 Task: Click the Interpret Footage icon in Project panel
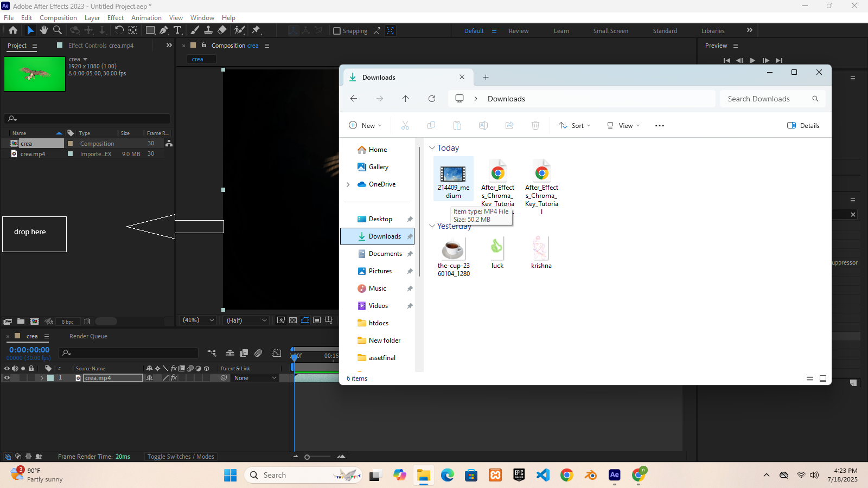click(x=8, y=322)
